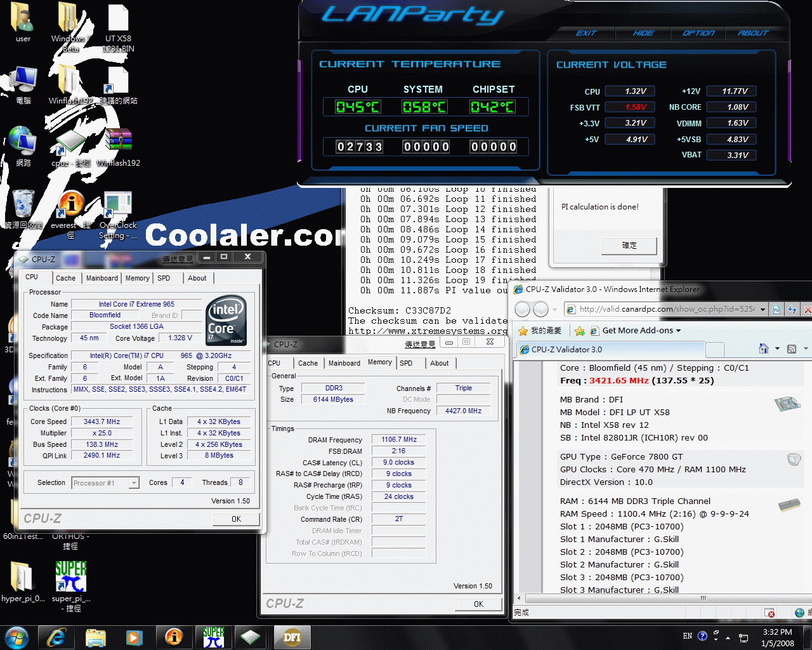Open the Memory tab in the front CPU-Z window
This screenshot has width=812, height=650.
pyautogui.click(x=138, y=278)
